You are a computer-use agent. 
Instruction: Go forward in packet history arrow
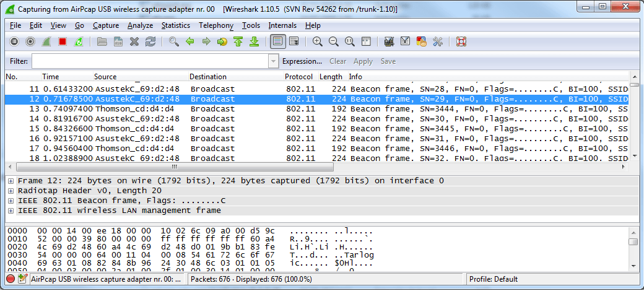pyautogui.click(x=206, y=41)
